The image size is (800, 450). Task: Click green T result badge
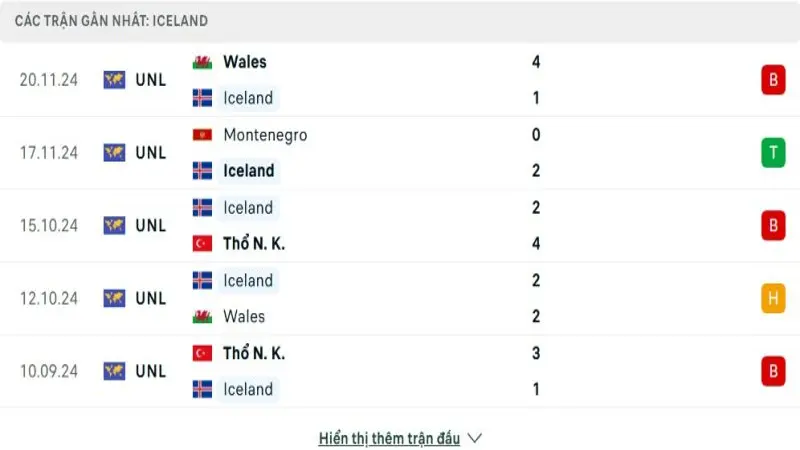[772, 152]
